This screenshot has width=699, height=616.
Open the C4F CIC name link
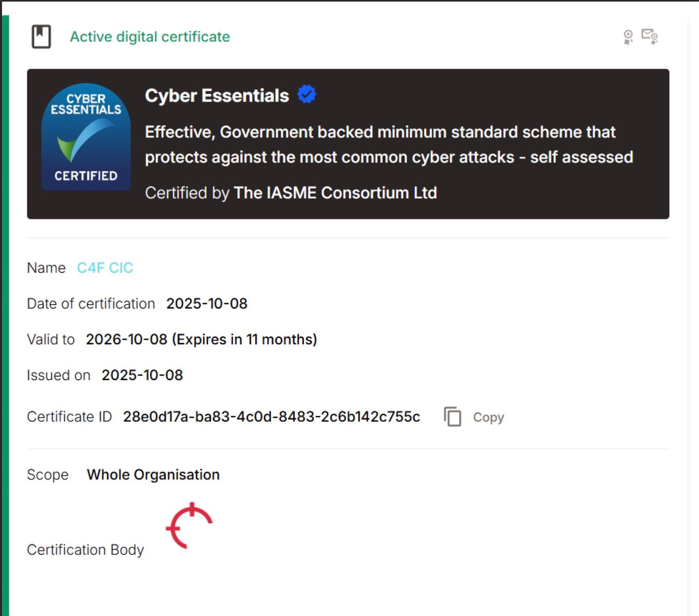point(105,268)
